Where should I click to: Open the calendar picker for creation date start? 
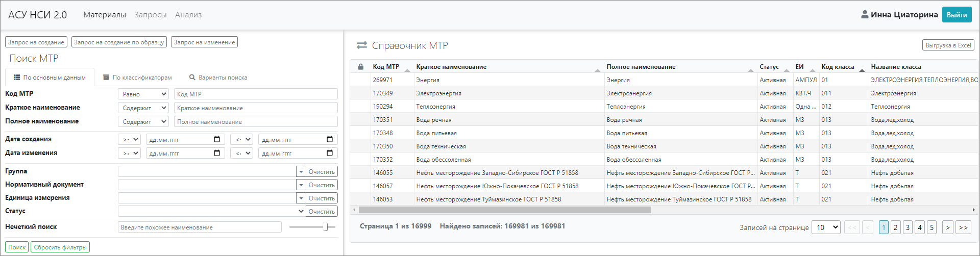tap(217, 139)
